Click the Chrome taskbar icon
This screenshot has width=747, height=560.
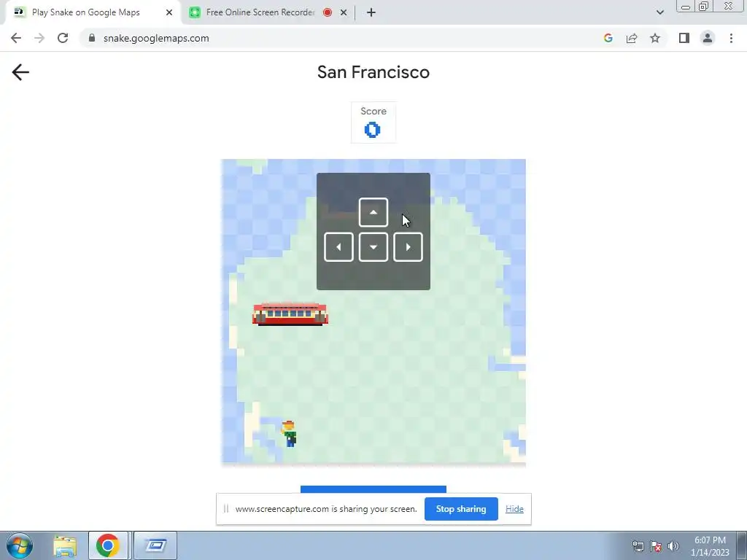pyautogui.click(x=108, y=545)
